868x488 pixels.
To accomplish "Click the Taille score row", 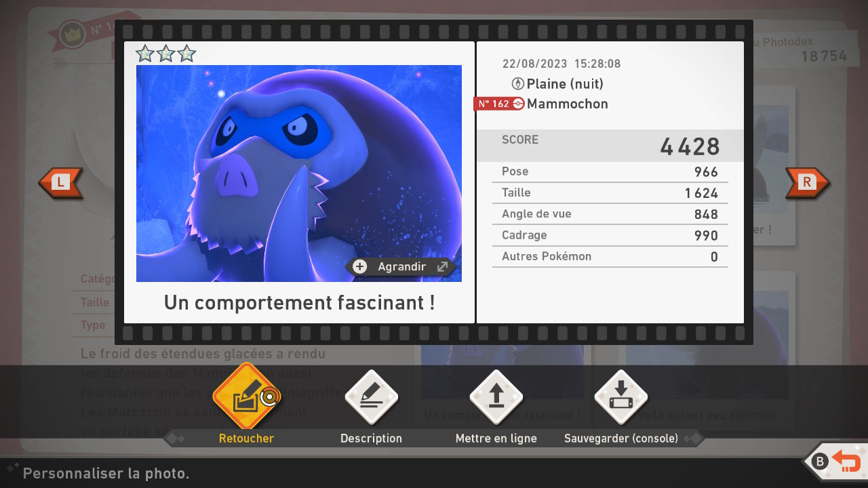I will [610, 193].
